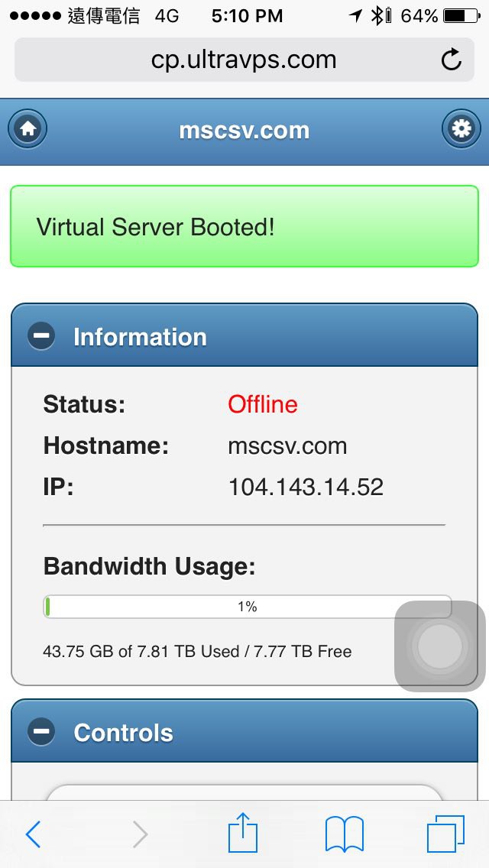Collapse the Controls panel
The height and width of the screenshot is (868, 489).
123,733
